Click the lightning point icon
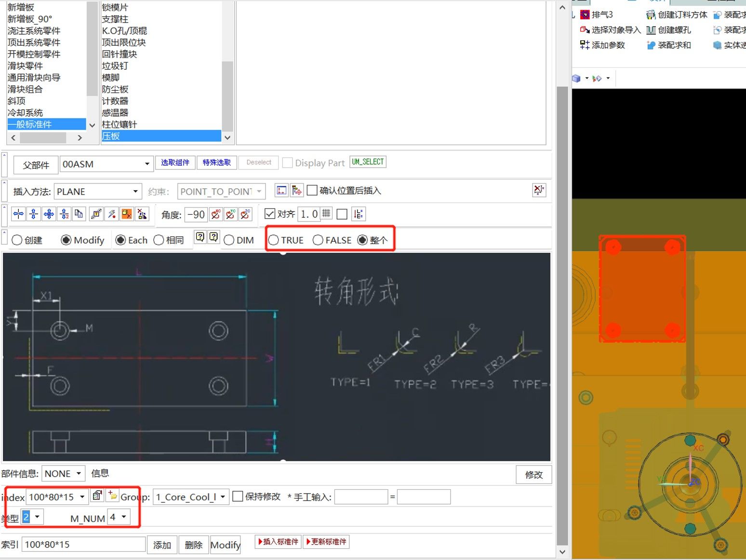Viewport: 746px width, 560px height. (112, 214)
